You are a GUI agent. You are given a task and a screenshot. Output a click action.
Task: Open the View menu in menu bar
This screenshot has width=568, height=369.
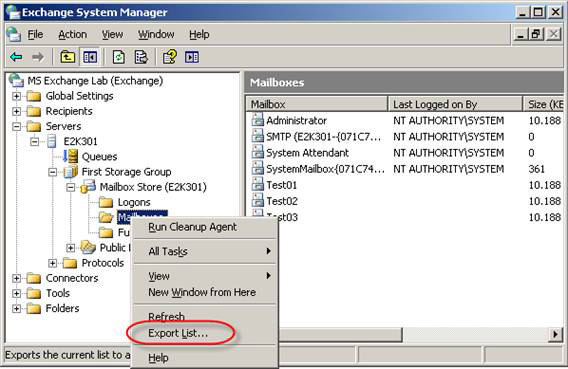tap(112, 34)
